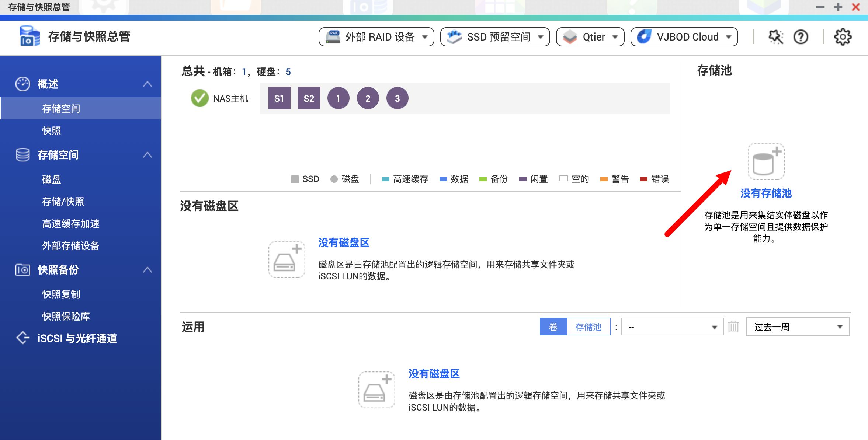
Task: Open the VJBOD Cloud dropdown menu
Action: click(x=684, y=37)
